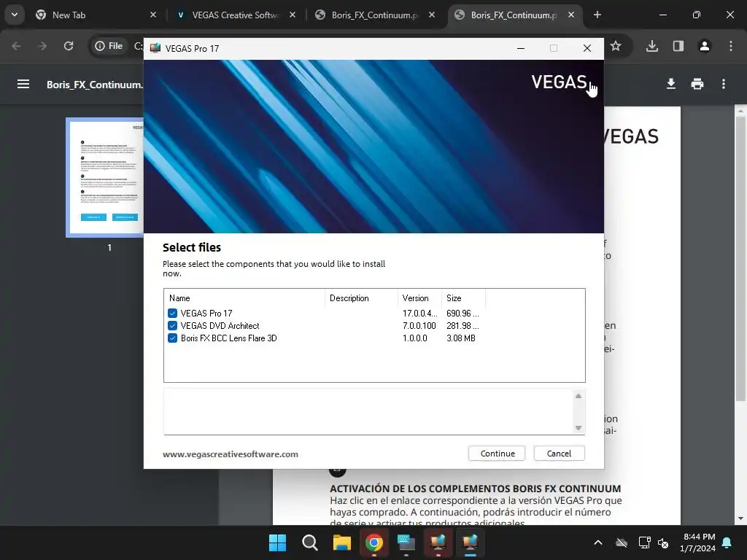747x560 pixels.
Task: Sort components by the Name column header
Action: (x=245, y=298)
